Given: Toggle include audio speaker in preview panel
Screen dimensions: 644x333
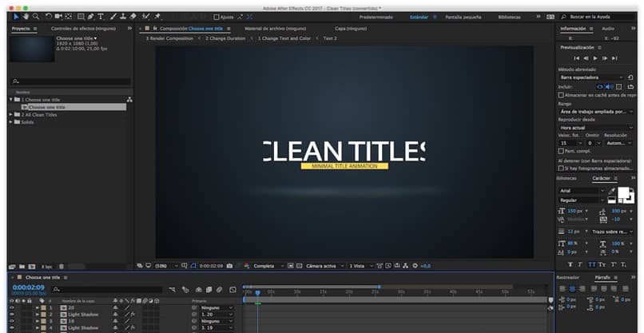Looking at the screenshot, I should tap(609, 86).
